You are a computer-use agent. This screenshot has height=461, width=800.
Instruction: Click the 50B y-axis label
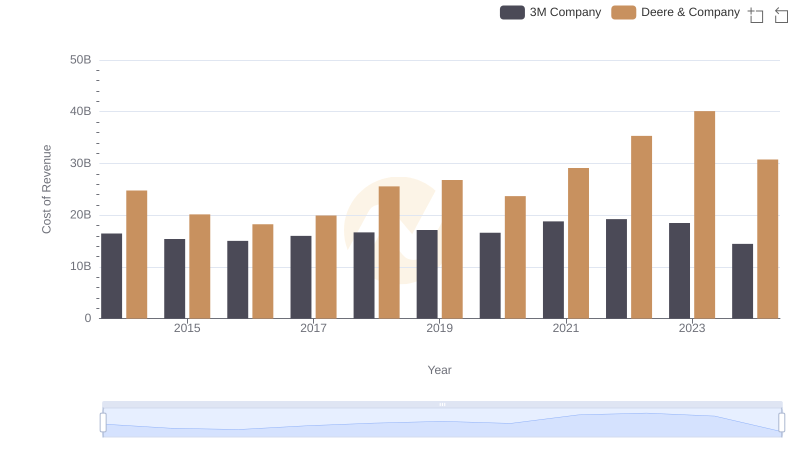(81, 60)
